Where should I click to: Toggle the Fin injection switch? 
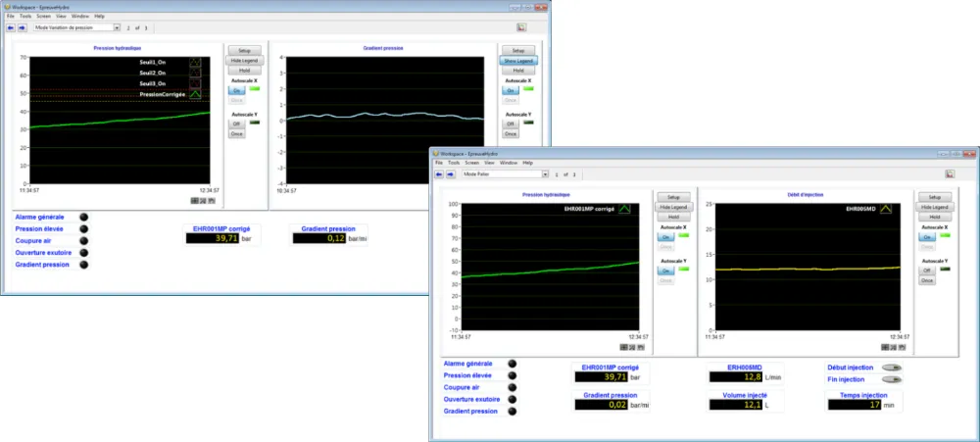coord(891,379)
